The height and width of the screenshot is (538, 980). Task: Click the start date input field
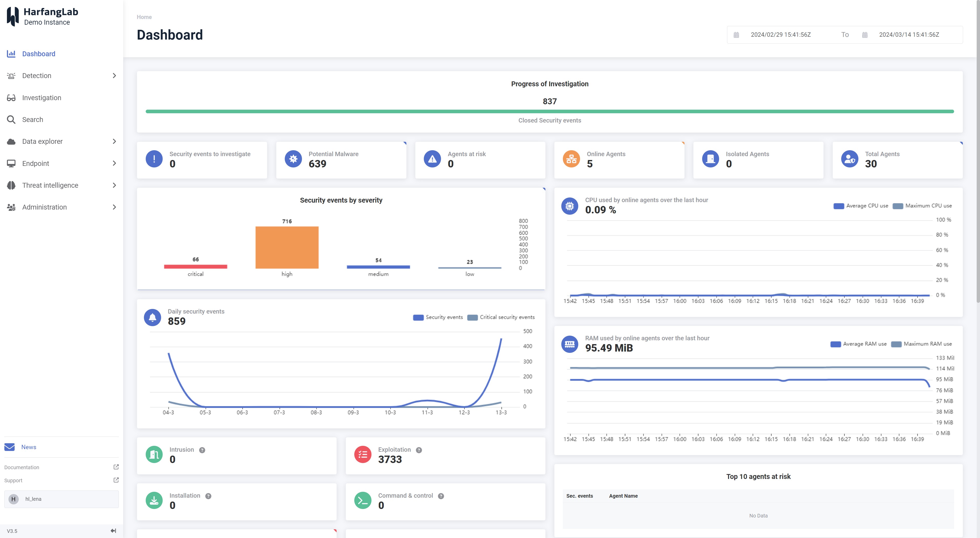pyautogui.click(x=781, y=35)
